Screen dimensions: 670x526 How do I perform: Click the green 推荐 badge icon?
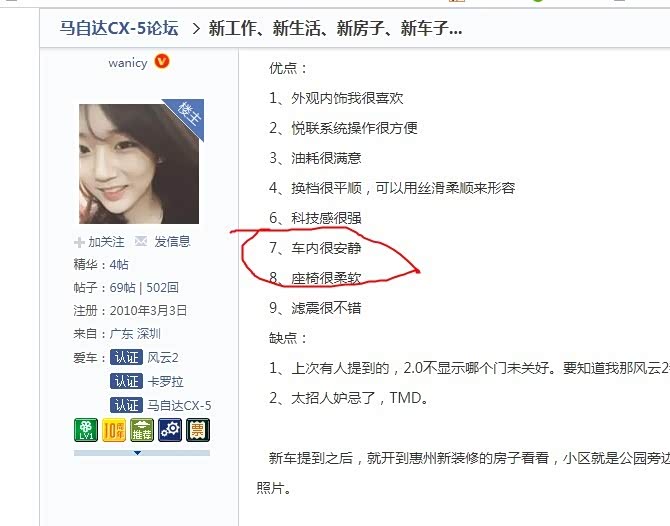[142, 430]
